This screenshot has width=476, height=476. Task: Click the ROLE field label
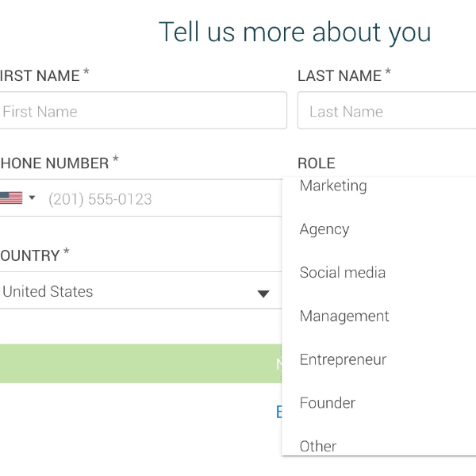pyautogui.click(x=317, y=163)
